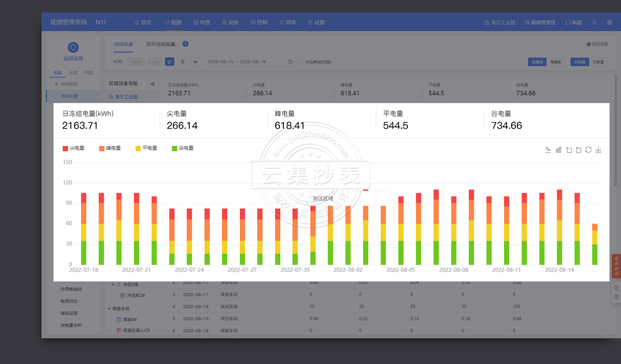Click the 平电量 yellow legend swatch
This screenshot has width=621, height=364.
[138, 148]
